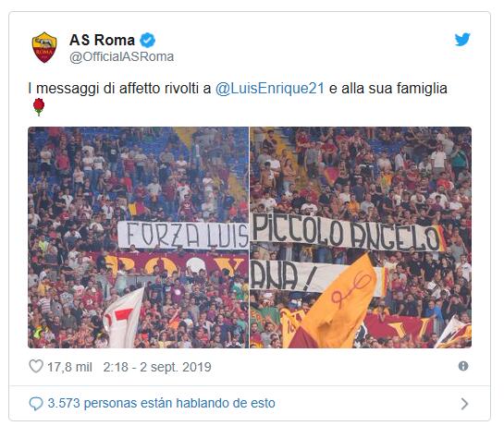Click the blue verified badge
This screenshot has height=426, width=504.
(148, 40)
